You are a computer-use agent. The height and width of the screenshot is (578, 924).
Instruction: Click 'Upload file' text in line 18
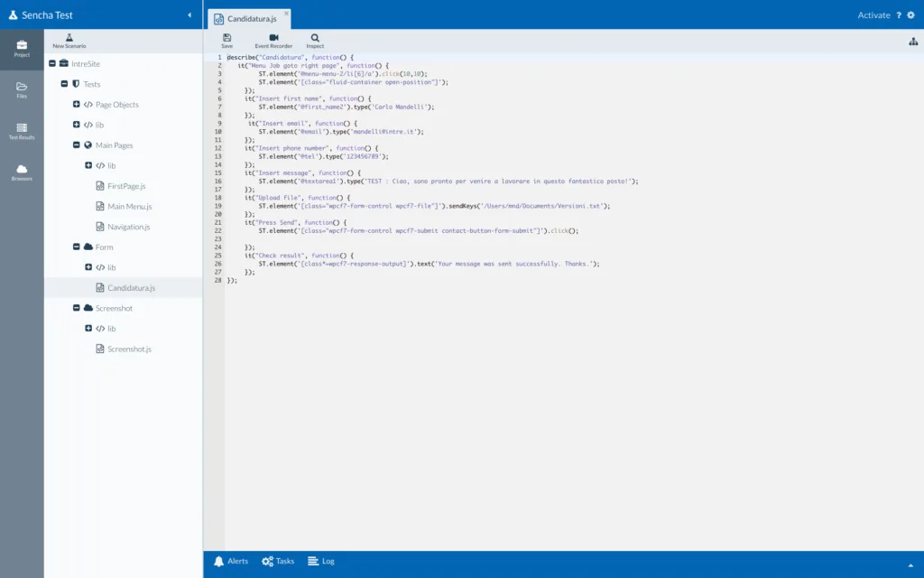click(278, 198)
